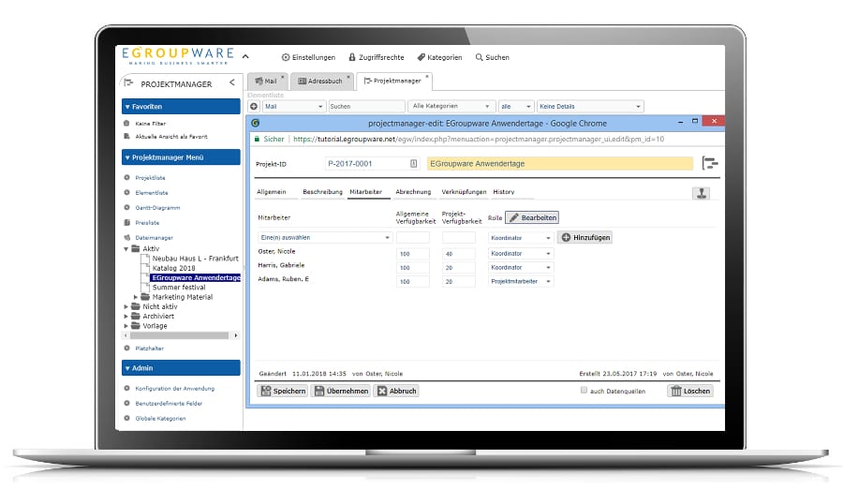Open the Mail application dropdown in Elementliste

(x=294, y=107)
